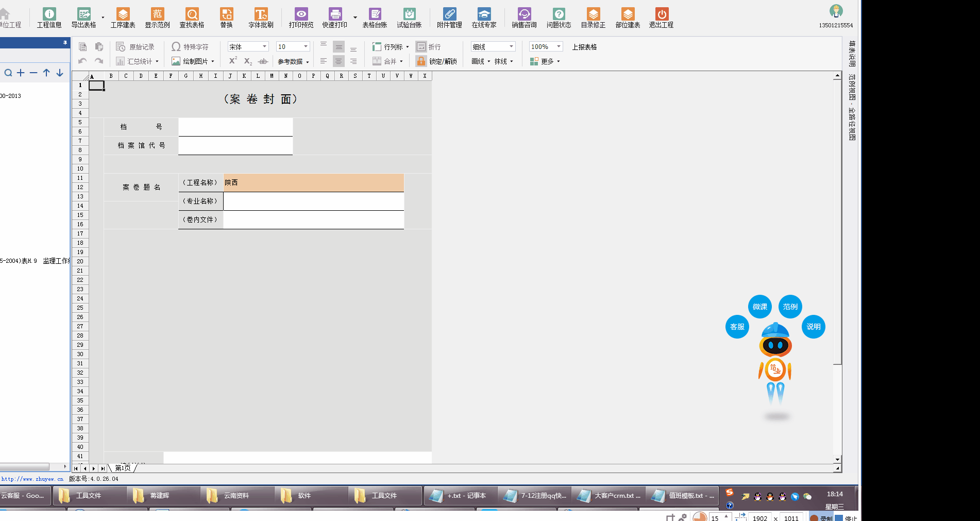This screenshot has width=980, height=521.
Task: Open 在线专家 online expert
Action: (x=484, y=18)
